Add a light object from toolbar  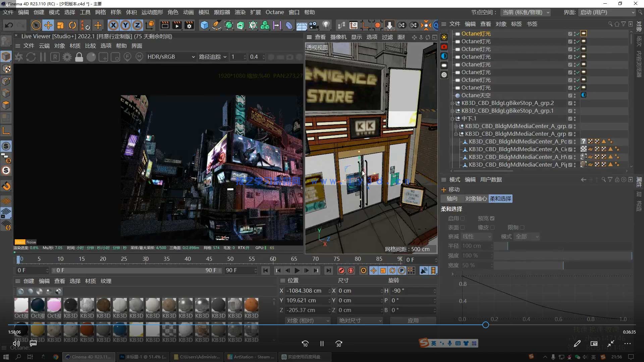[326, 25]
